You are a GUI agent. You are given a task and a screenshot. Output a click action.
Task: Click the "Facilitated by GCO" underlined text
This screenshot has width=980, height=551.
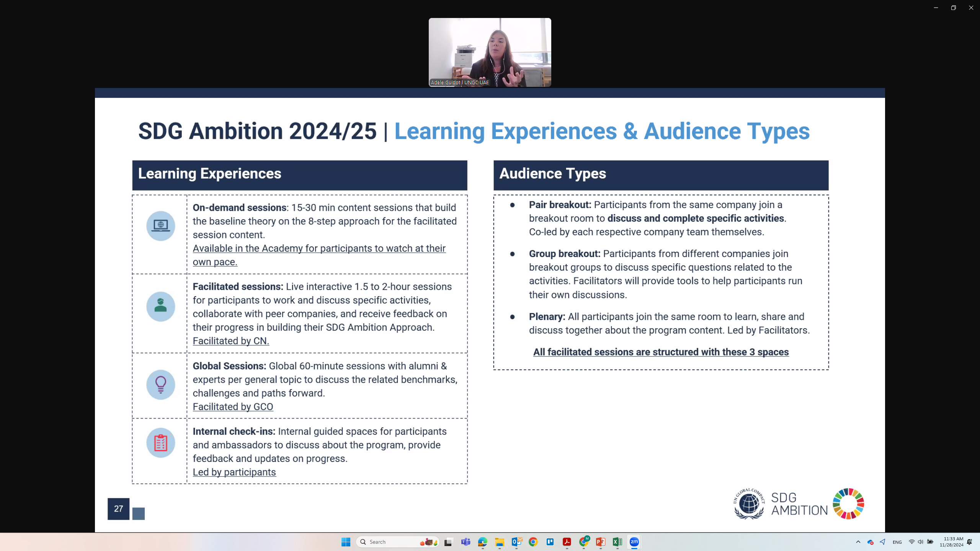[x=233, y=407]
